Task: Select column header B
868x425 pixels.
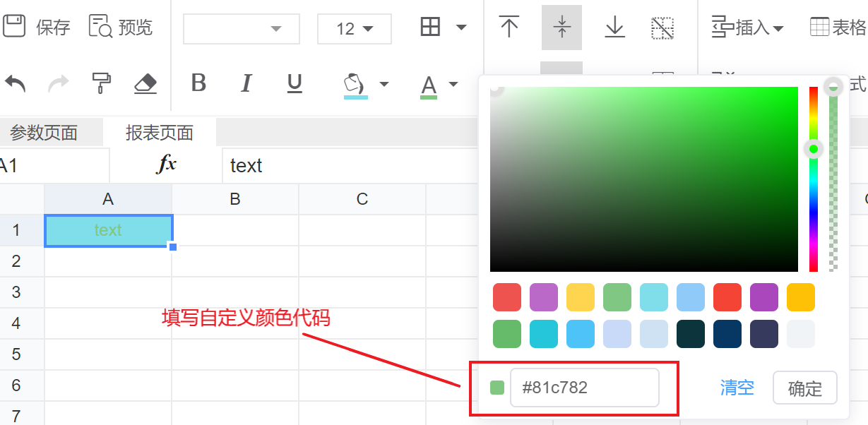Action: [235, 199]
